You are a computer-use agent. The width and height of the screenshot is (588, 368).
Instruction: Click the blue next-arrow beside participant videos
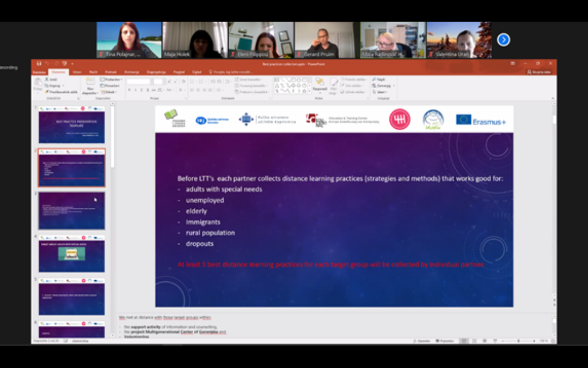click(504, 39)
